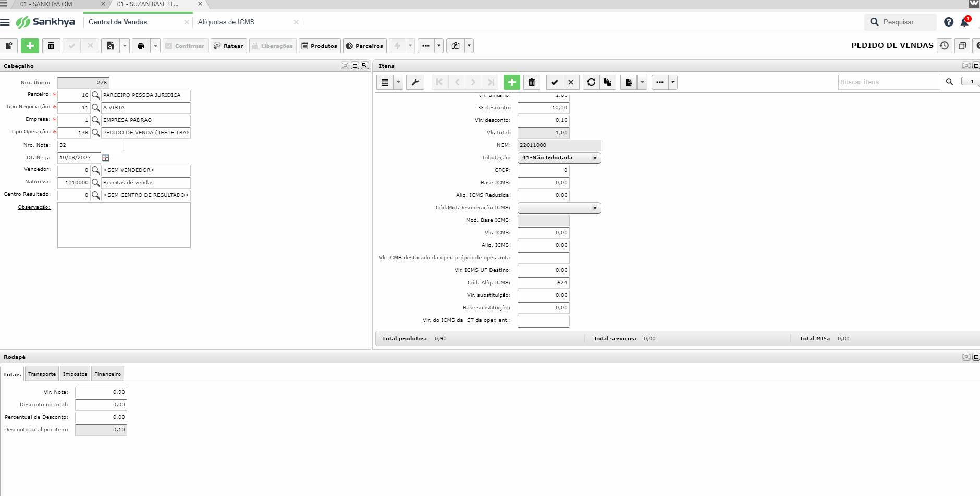
Task: Open the map icon in the header toolbar
Action: tap(456, 46)
